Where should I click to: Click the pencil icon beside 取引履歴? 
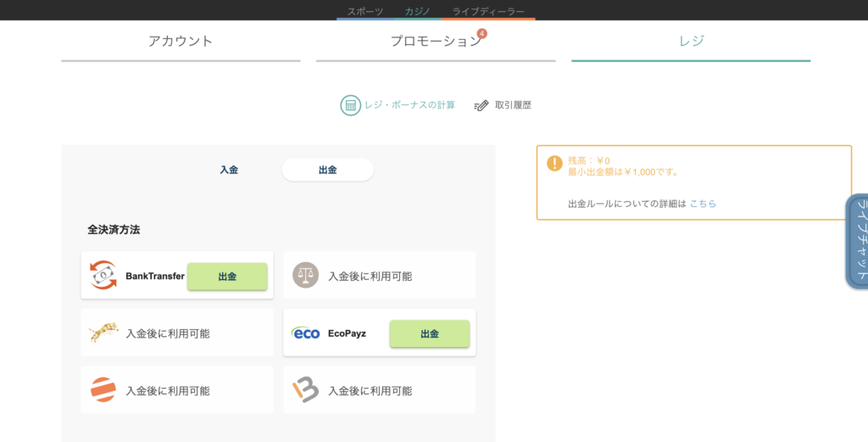point(481,105)
